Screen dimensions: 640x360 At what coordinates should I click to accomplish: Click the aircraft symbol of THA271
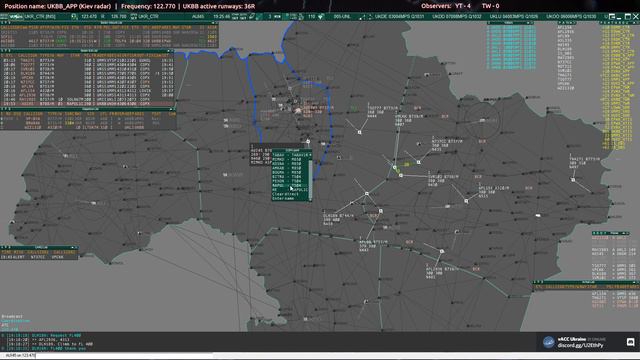tap(573, 180)
